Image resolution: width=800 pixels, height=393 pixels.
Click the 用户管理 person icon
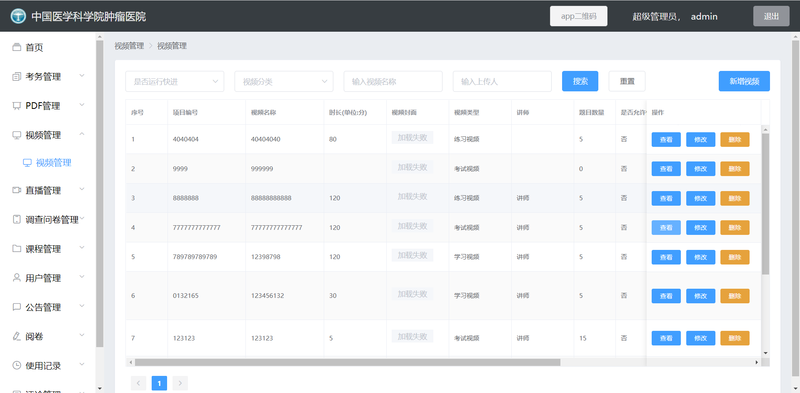[16, 278]
